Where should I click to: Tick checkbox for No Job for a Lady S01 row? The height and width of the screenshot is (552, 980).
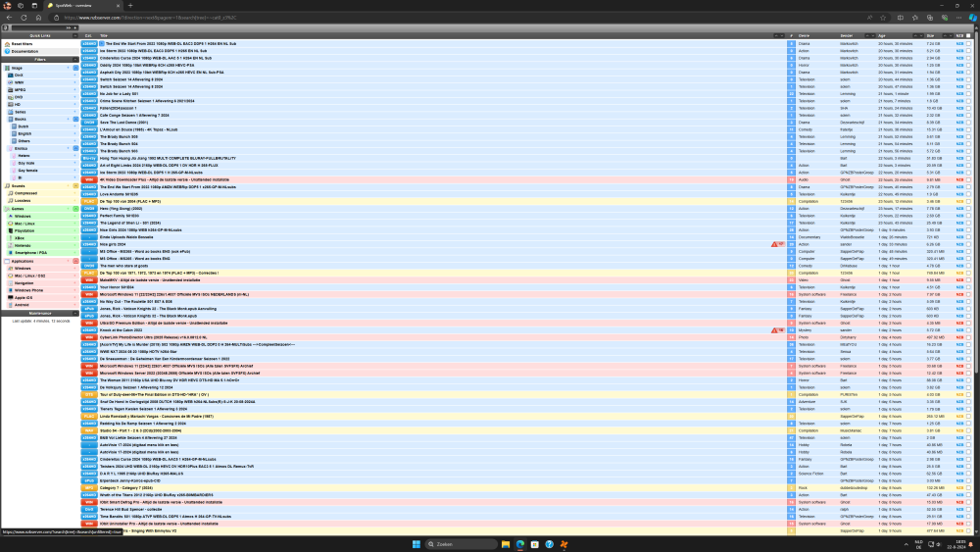[969, 94]
